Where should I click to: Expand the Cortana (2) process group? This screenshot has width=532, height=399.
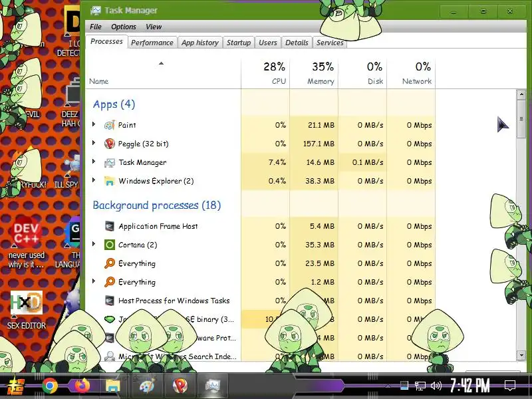tap(94, 244)
